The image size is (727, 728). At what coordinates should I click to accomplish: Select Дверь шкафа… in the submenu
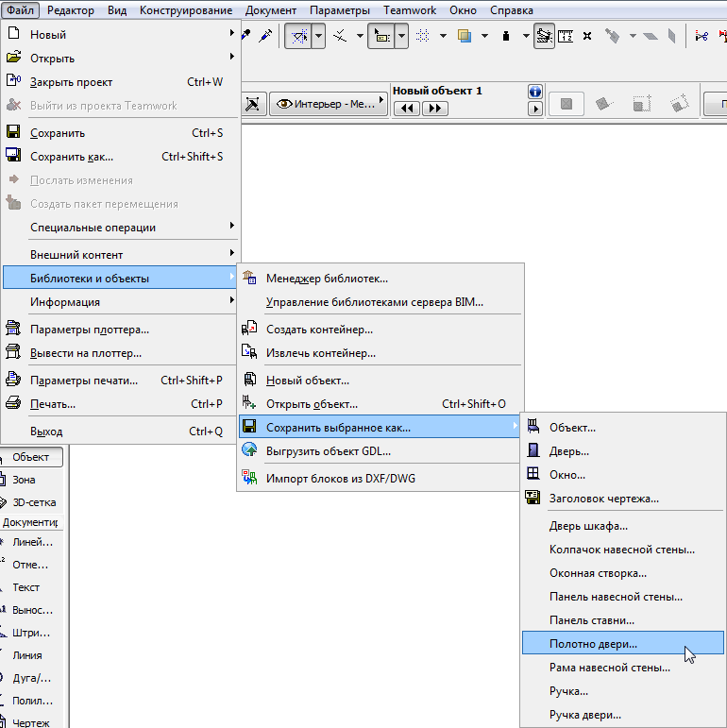(622, 526)
